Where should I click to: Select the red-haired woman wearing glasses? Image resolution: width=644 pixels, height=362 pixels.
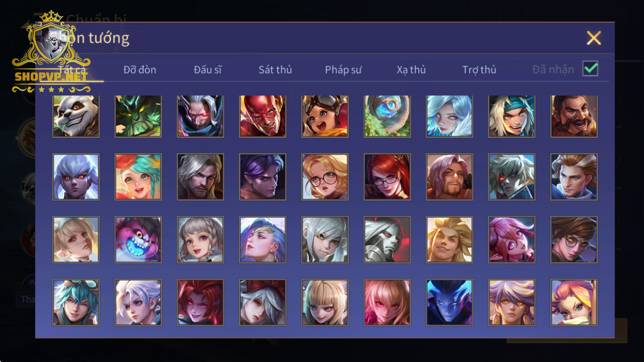pos(387,177)
